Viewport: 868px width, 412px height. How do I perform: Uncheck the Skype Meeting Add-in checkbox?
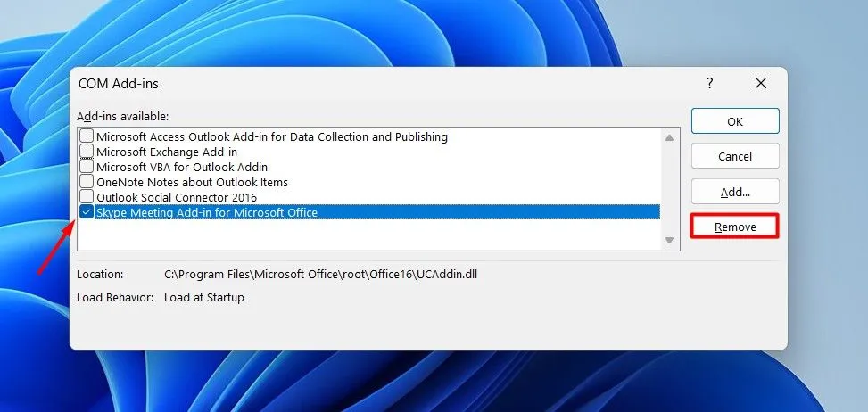87,212
